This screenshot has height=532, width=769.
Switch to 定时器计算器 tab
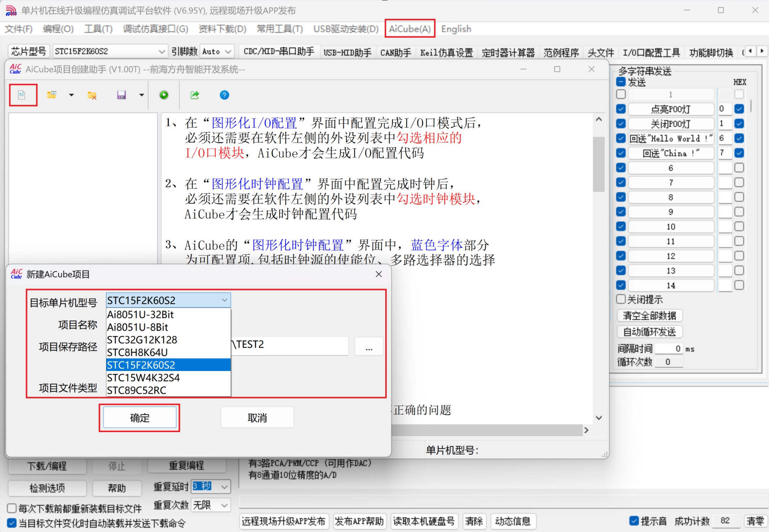coord(509,53)
